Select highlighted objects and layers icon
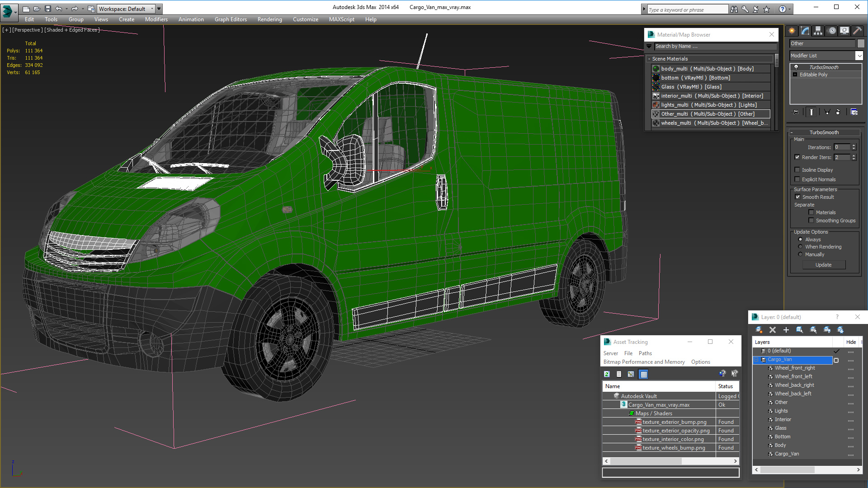This screenshot has height=488, width=868. click(x=800, y=330)
